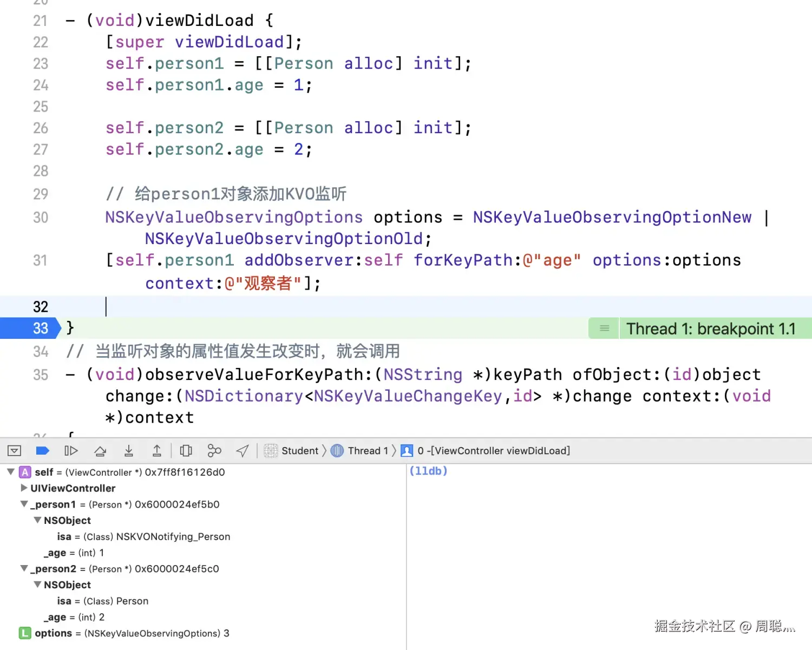Viewport: 812px width, 650px height.
Task: Click the Thread 1: breakpoint 1.1 annotation
Action: coord(711,329)
